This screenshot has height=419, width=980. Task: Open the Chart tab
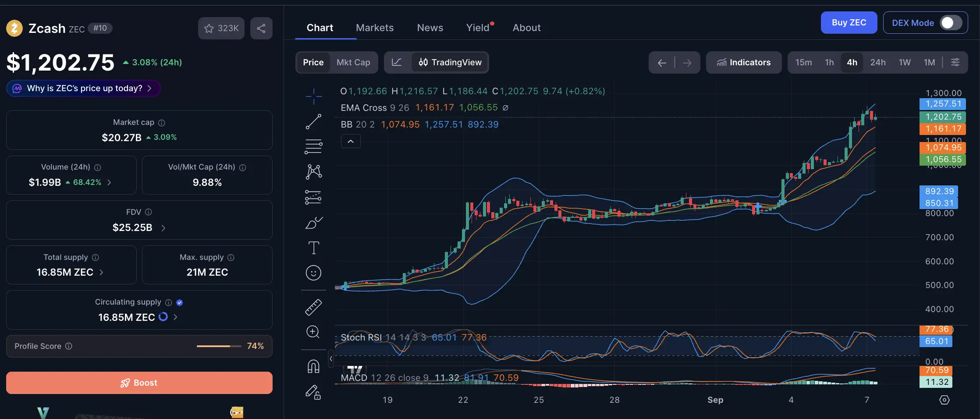tap(320, 28)
